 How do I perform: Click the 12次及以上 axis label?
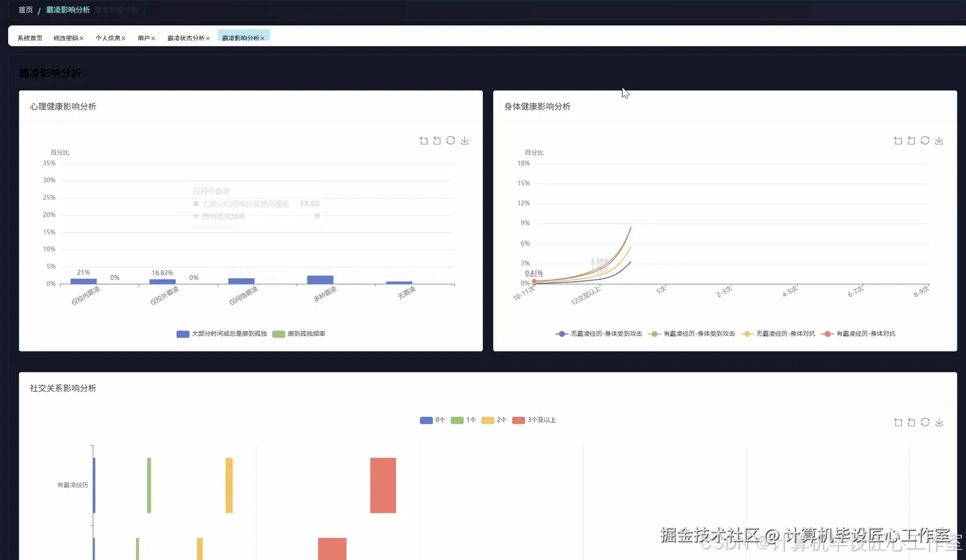click(x=586, y=296)
